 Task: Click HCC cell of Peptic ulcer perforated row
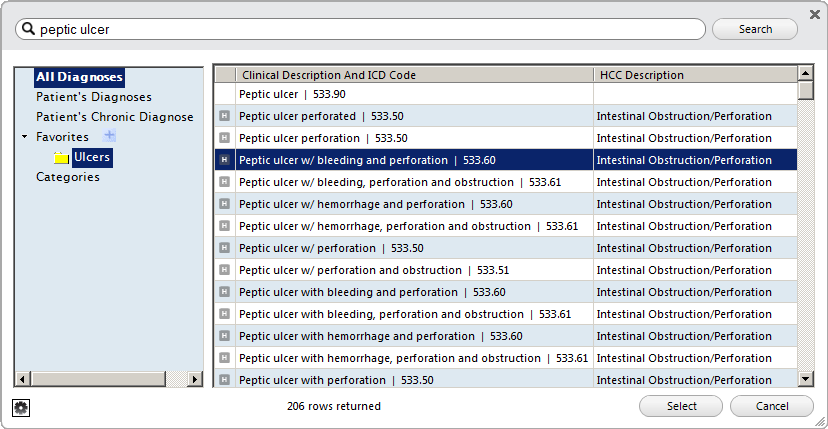coord(695,116)
